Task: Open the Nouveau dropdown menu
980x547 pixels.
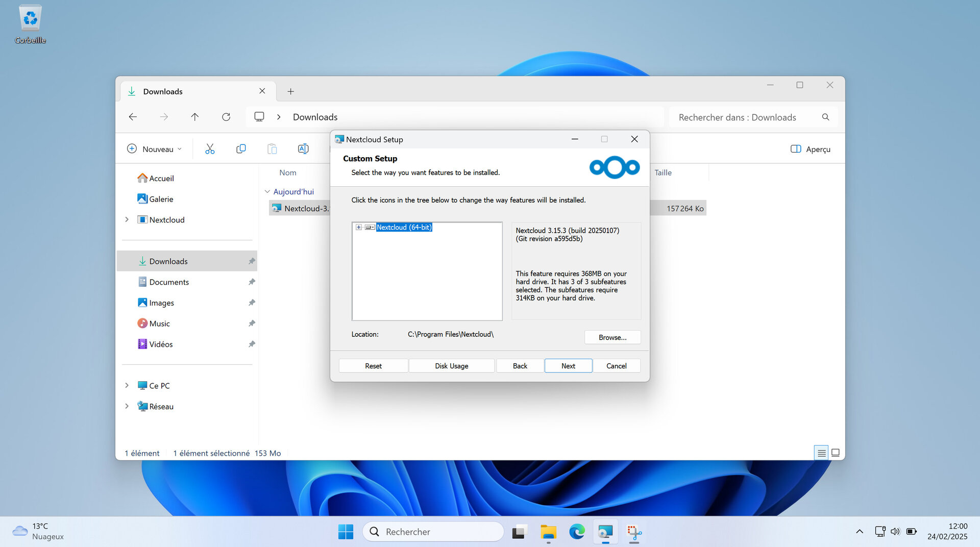Action: pyautogui.click(x=154, y=148)
